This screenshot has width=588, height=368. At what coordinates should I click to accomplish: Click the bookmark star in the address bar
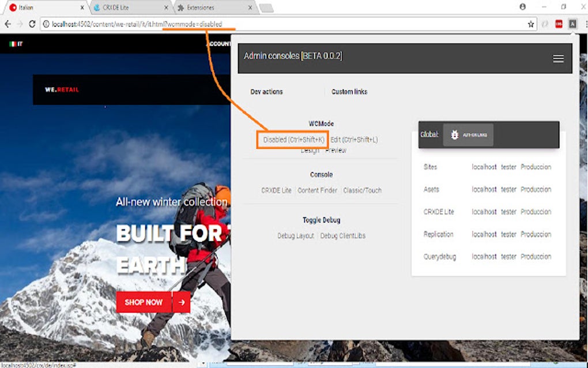point(530,24)
